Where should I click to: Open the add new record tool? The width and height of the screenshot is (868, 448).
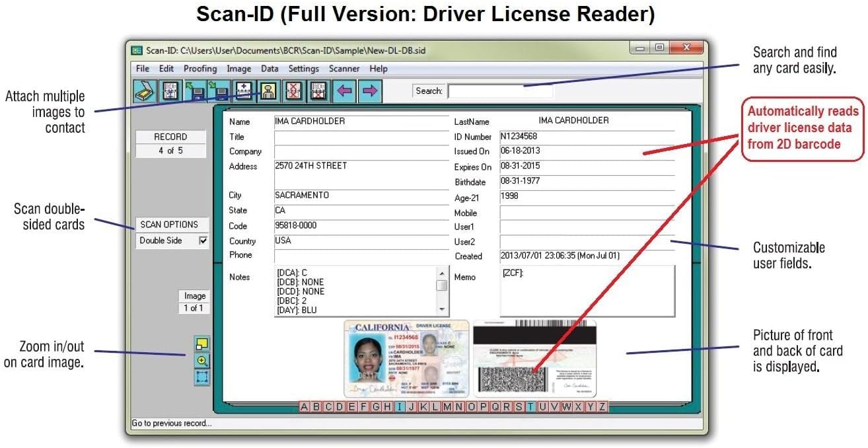coord(243,91)
